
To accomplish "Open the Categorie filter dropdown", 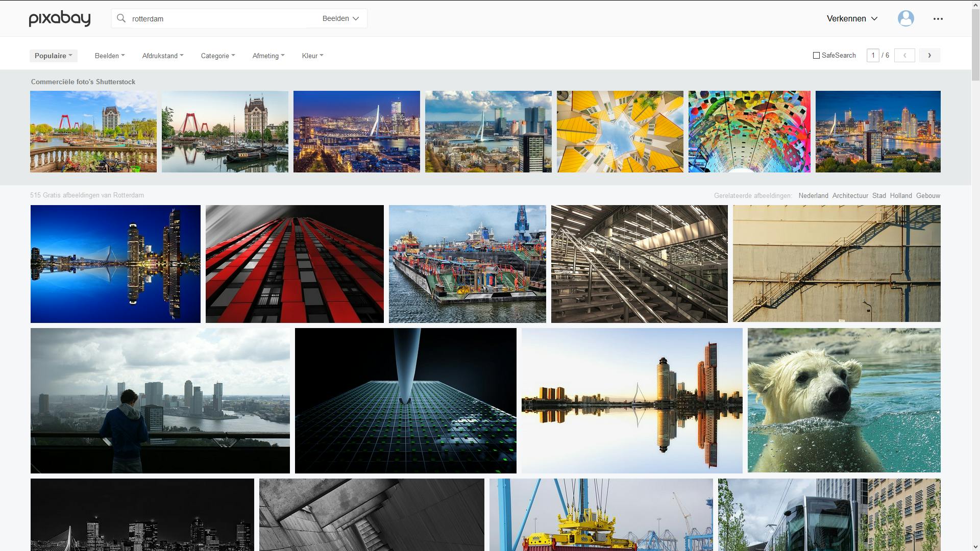I will 217,56.
